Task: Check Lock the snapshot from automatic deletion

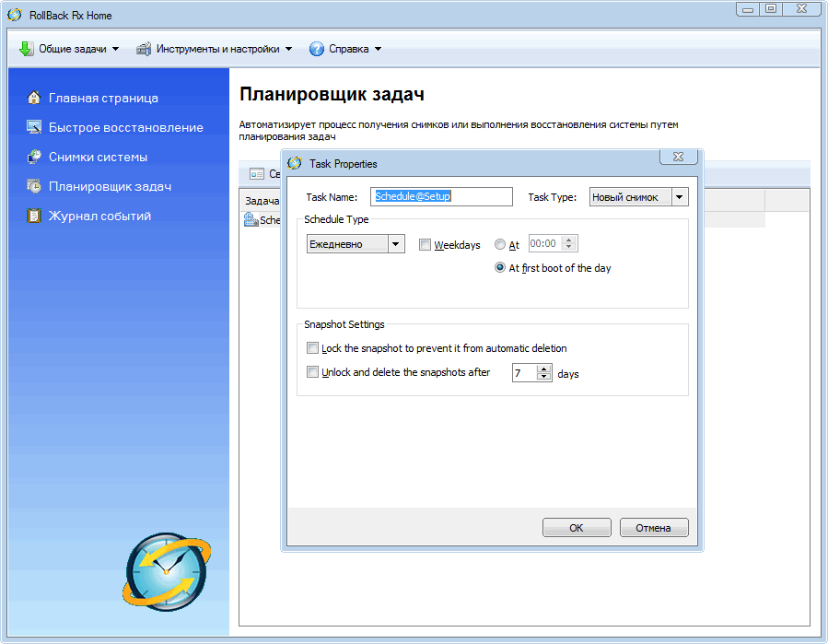Action: pyautogui.click(x=313, y=348)
